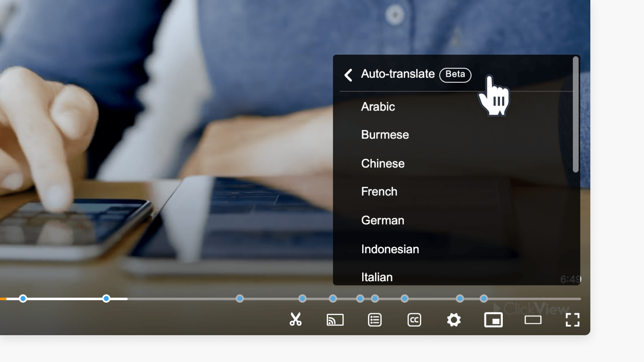The height and width of the screenshot is (362, 644).
Task: Jump to first white timeline marker
Action: pyautogui.click(x=23, y=299)
